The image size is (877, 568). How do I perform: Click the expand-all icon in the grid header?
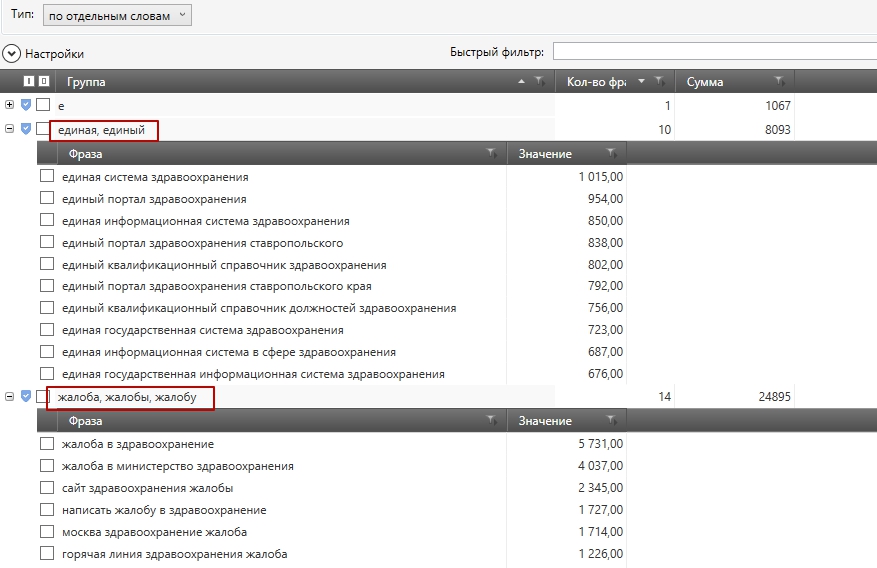tap(28, 82)
